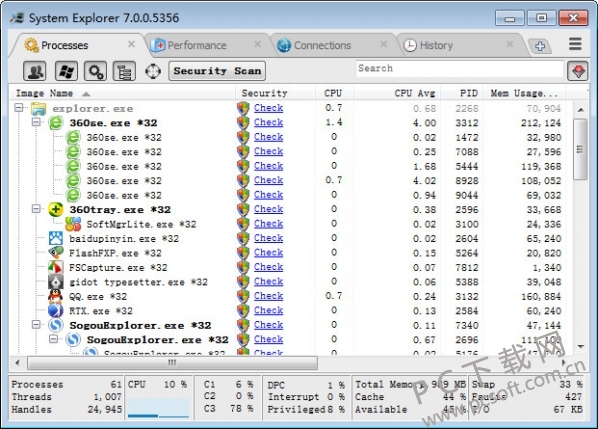Image resolution: width=598 pixels, height=429 pixels.
Task: Toggle the show users processes icon
Action: tap(35, 71)
